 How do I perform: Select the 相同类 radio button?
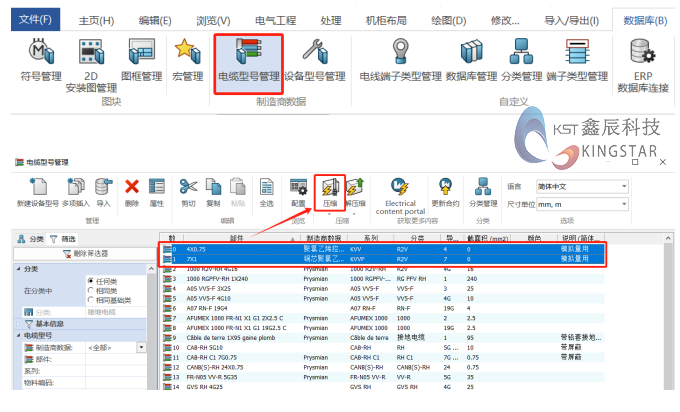point(89,291)
